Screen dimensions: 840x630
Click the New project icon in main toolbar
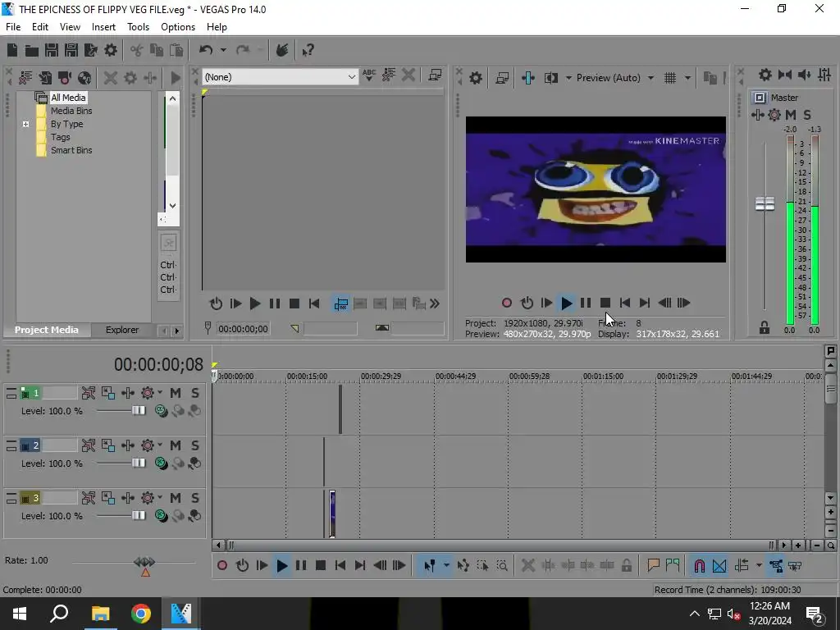[x=12, y=50]
